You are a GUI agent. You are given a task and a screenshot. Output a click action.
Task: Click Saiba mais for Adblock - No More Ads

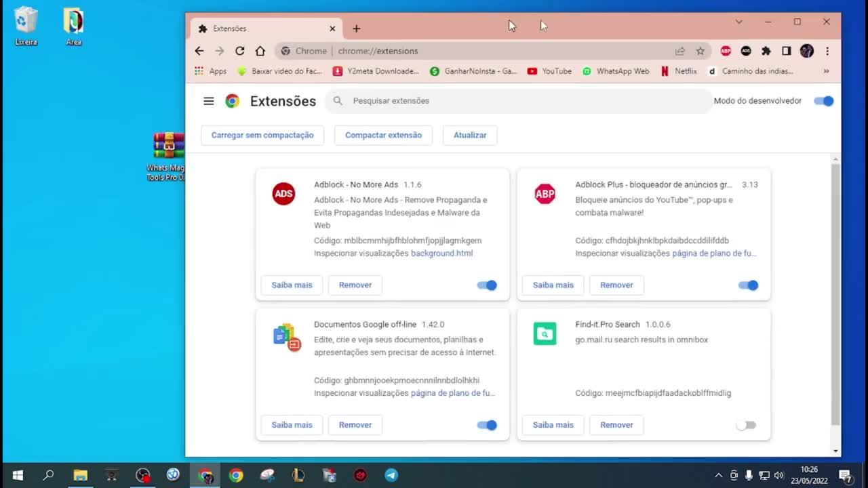click(292, 285)
